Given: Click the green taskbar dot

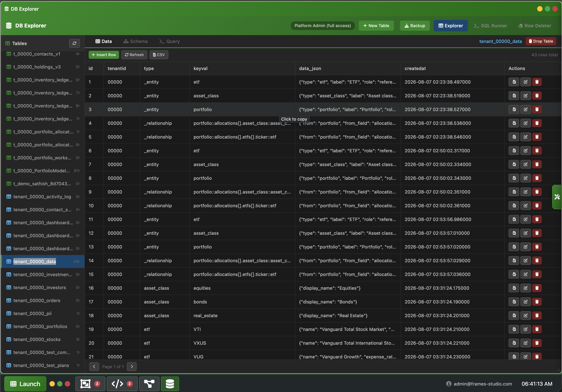Looking at the screenshot, I should (x=60, y=384).
